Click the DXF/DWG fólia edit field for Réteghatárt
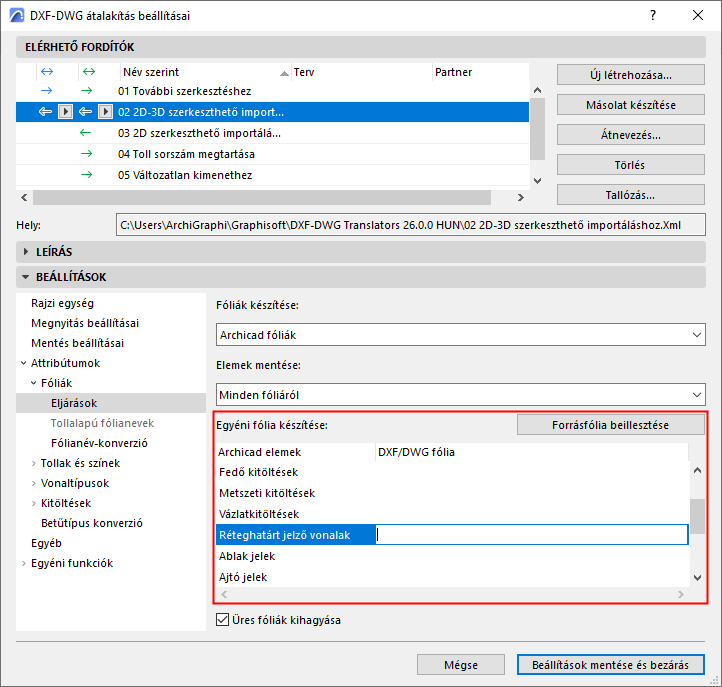This screenshot has height=687, width=722. (x=532, y=535)
